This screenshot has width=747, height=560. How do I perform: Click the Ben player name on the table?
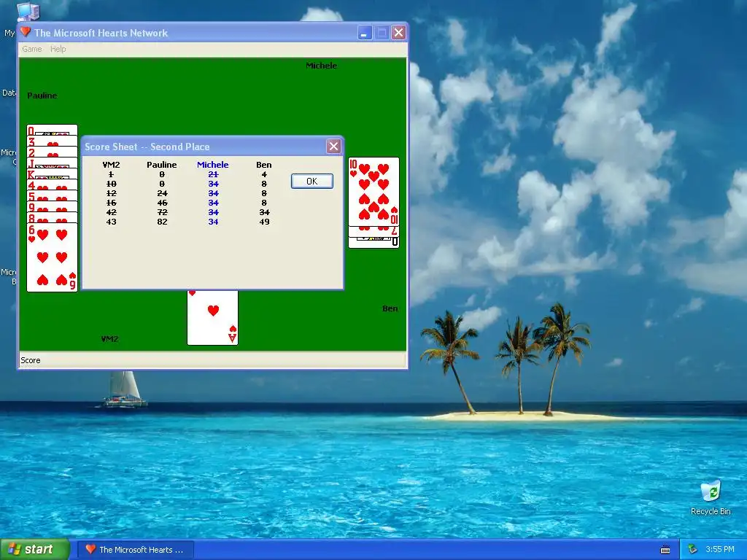(x=390, y=308)
